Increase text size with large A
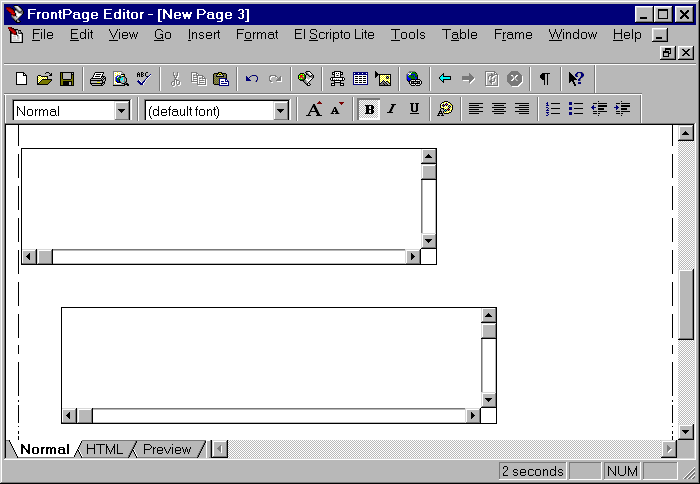 [314, 108]
